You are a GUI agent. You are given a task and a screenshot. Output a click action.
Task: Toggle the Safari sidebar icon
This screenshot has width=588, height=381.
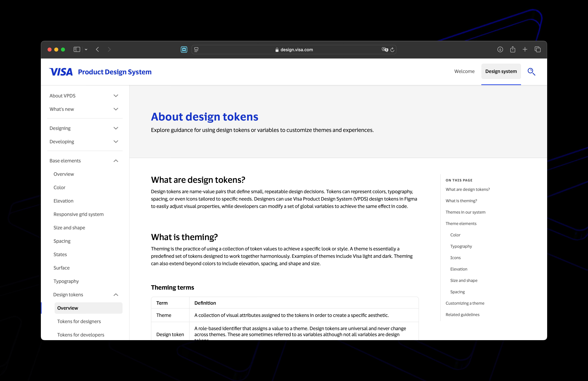[77, 49]
